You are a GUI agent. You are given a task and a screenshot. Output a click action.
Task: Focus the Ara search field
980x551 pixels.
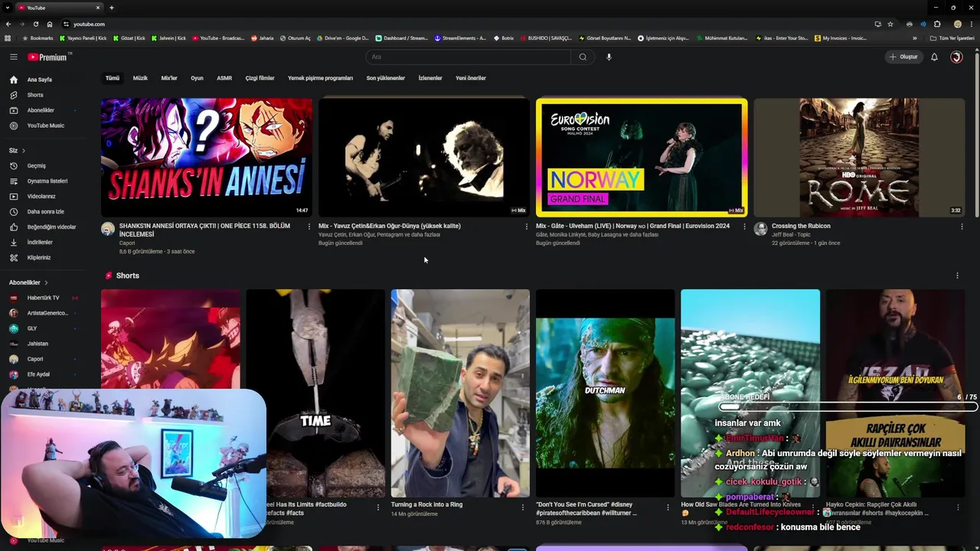(x=469, y=57)
